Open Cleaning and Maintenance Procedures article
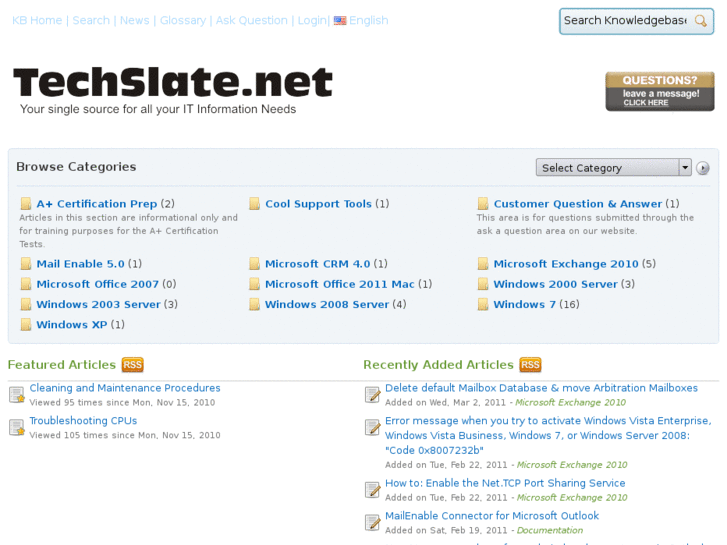Viewport: 727px width, 545px height. tap(125, 388)
